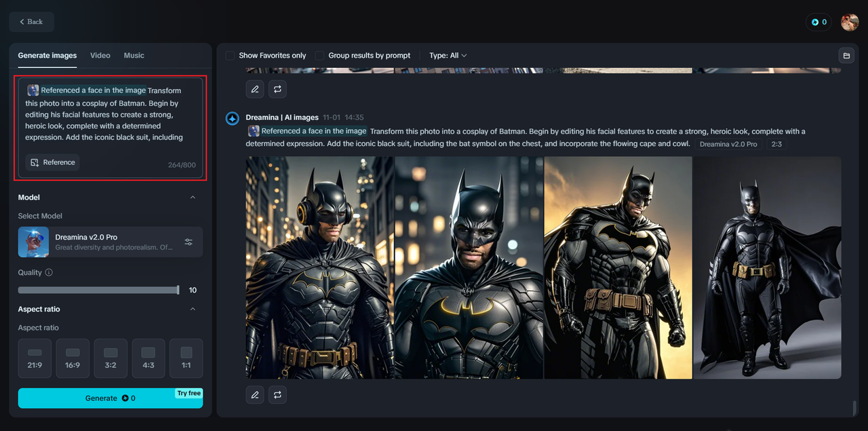Collapse the Aspect ratio section
The image size is (868, 431).
click(193, 310)
